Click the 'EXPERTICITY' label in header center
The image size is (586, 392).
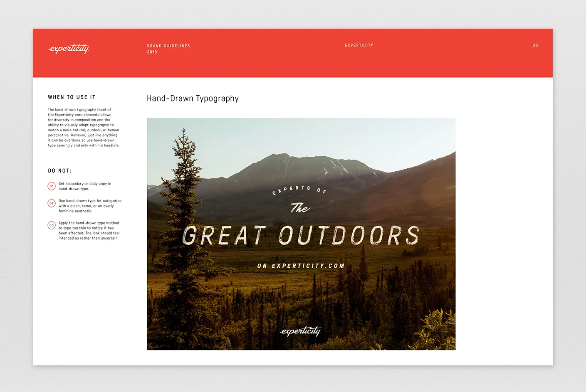359,45
